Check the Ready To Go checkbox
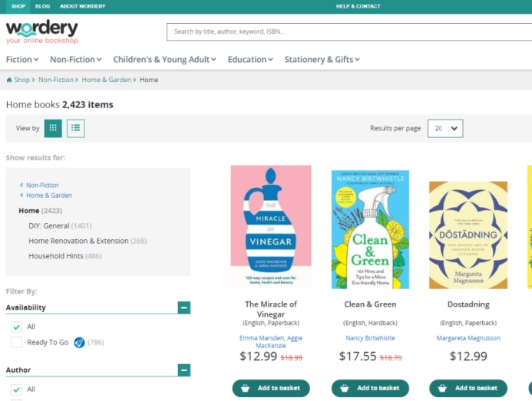This screenshot has width=532, height=401. (x=16, y=342)
